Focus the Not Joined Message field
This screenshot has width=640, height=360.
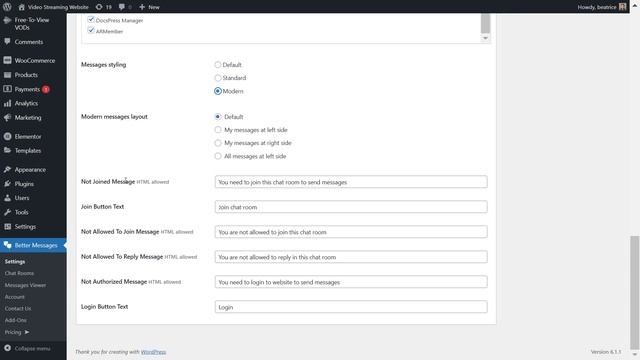point(351,182)
